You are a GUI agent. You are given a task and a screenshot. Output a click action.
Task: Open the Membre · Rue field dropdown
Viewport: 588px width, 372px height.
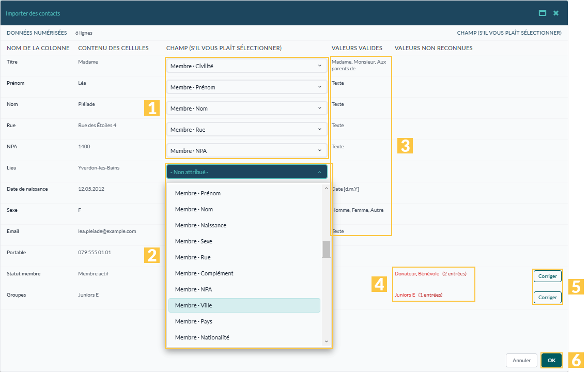247,129
